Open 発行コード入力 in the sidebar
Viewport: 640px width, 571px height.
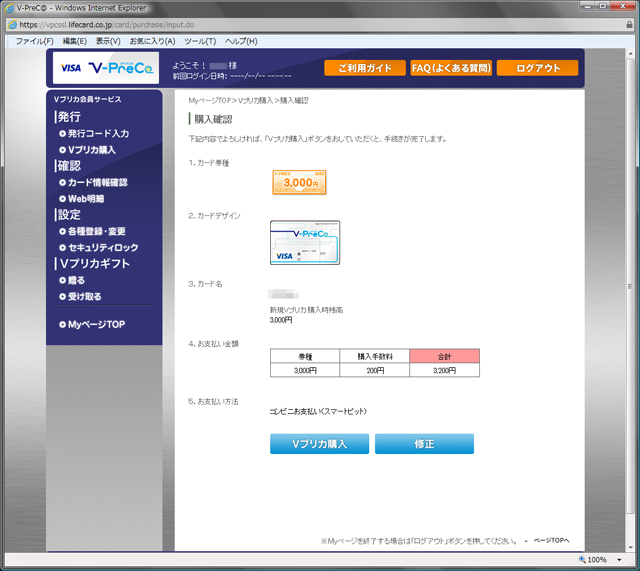click(94, 133)
